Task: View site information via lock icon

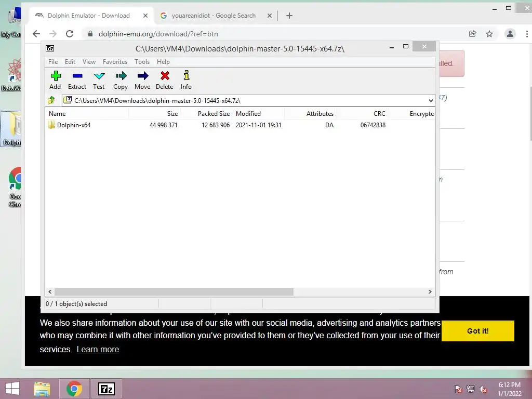Action: tap(90, 34)
